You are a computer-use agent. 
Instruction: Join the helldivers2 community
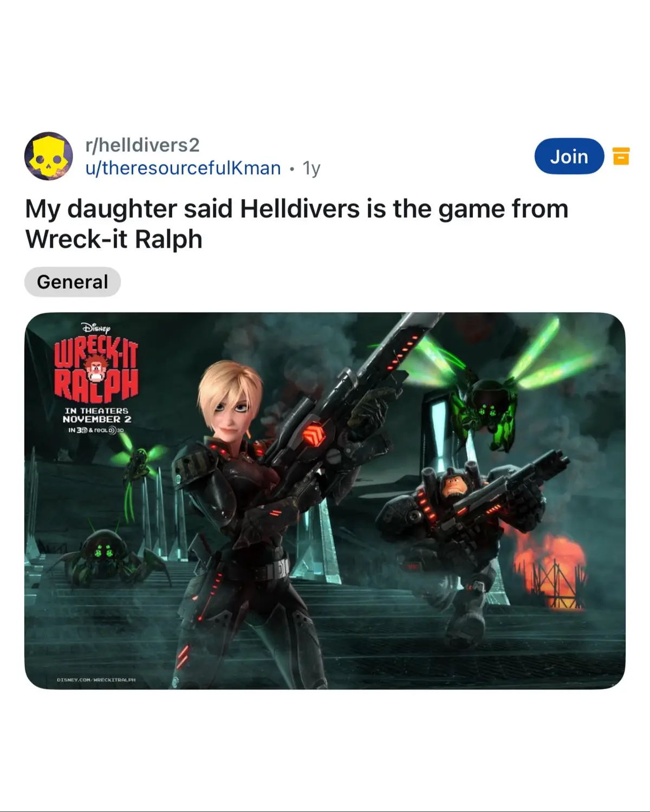pos(569,156)
